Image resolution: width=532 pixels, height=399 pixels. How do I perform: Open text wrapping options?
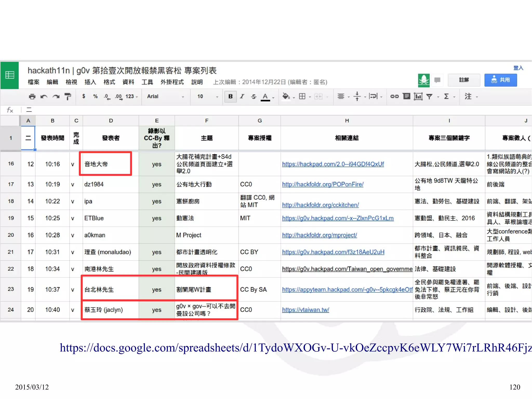pyautogui.click(x=373, y=96)
